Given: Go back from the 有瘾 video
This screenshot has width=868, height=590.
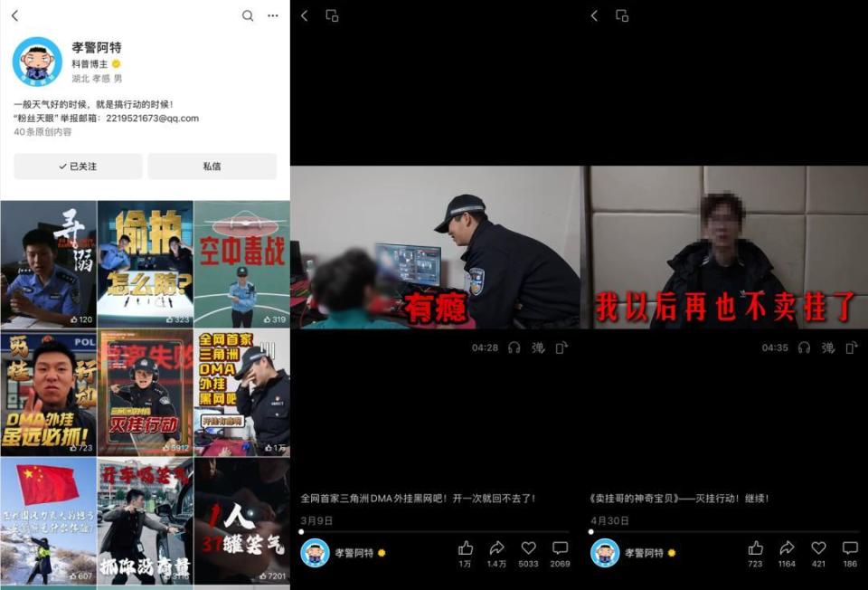Looking at the screenshot, I should pyautogui.click(x=305, y=15).
